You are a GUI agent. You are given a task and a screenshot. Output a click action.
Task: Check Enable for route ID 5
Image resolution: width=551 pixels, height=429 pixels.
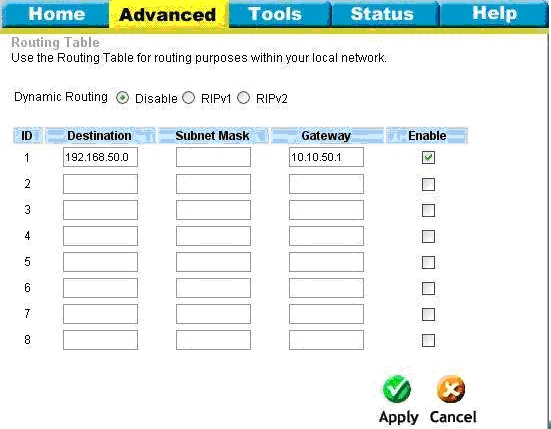[428, 262]
